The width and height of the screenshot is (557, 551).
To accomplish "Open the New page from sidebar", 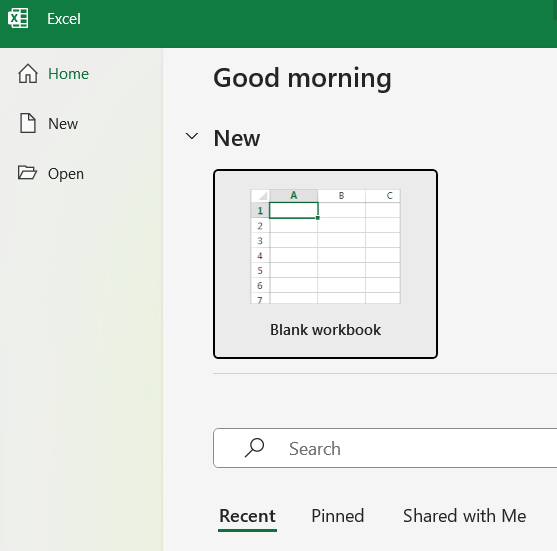I will pos(48,124).
